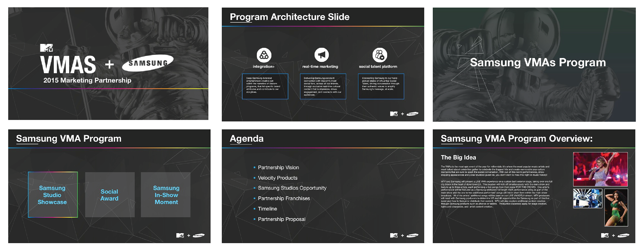This screenshot has height=252, width=644.
Task: Click the performer in green outfit photo
Action: tap(616, 207)
